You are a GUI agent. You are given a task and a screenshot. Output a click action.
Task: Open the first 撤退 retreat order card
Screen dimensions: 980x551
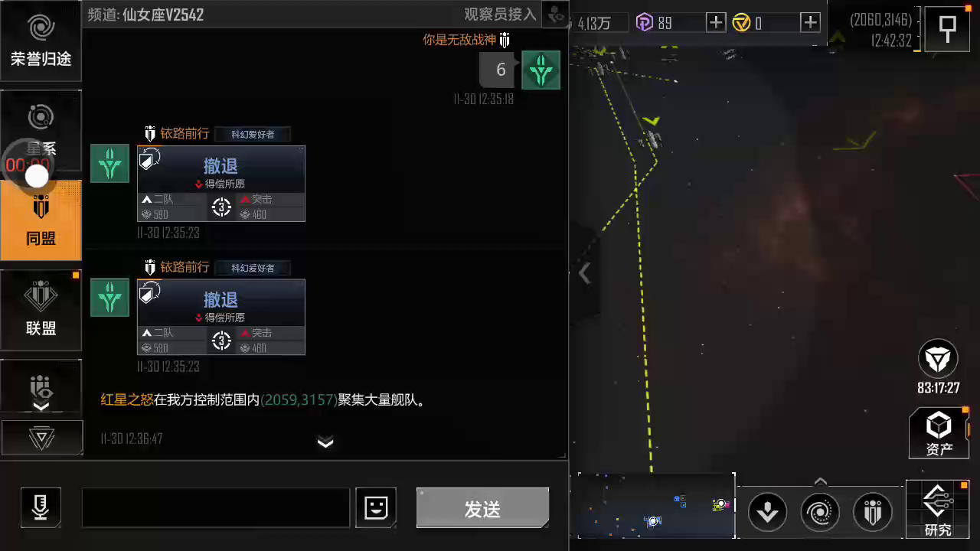(221, 184)
